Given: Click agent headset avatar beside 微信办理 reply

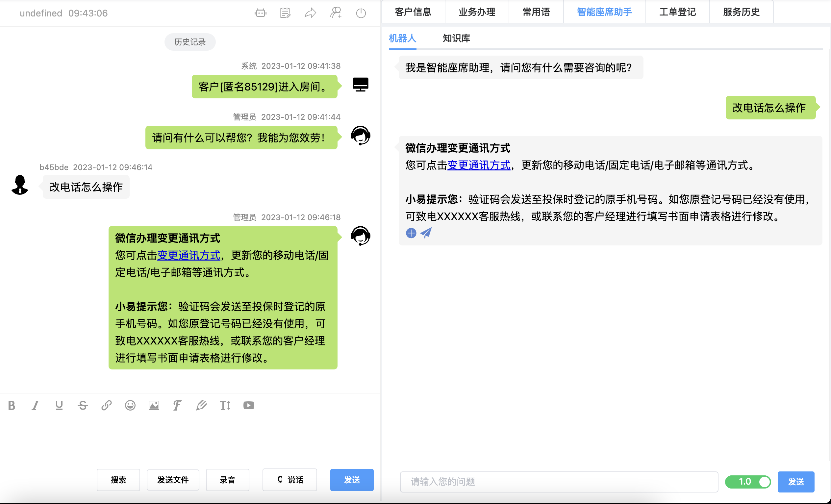Looking at the screenshot, I should pyautogui.click(x=361, y=236).
